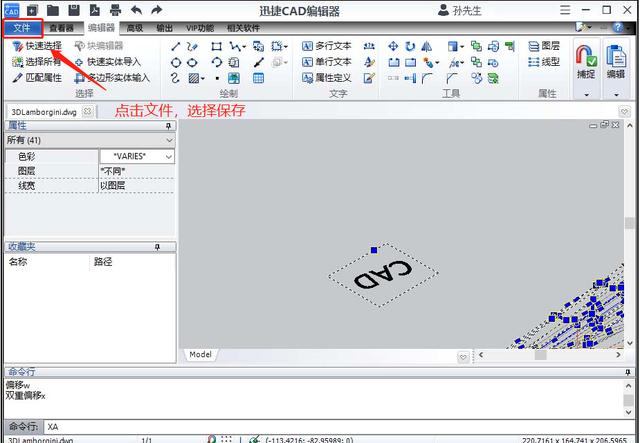Select the move tool with four arrows
The width and height of the screenshot is (640, 443).
pyautogui.click(x=393, y=46)
